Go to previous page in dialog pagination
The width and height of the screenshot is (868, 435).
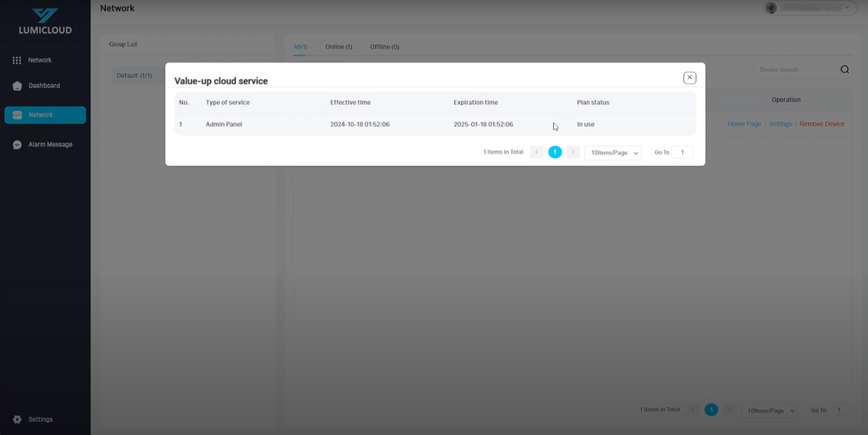(536, 152)
